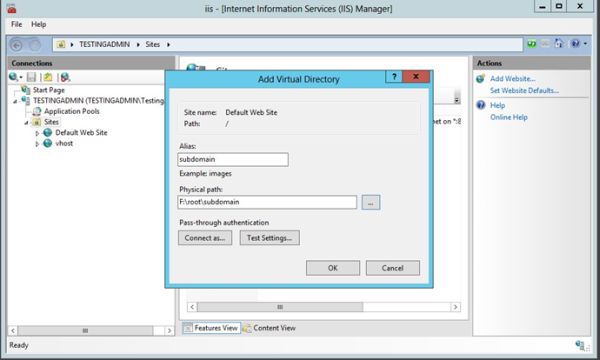600x360 pixels.
Task: Click the Connect as button
Action: click(x=205, y=238)
